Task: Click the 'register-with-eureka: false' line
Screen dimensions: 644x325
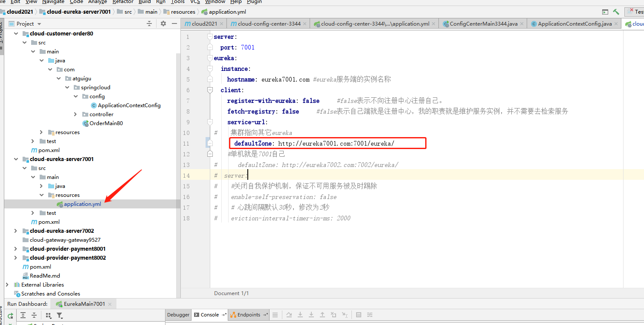Action: tap(273, 101)
